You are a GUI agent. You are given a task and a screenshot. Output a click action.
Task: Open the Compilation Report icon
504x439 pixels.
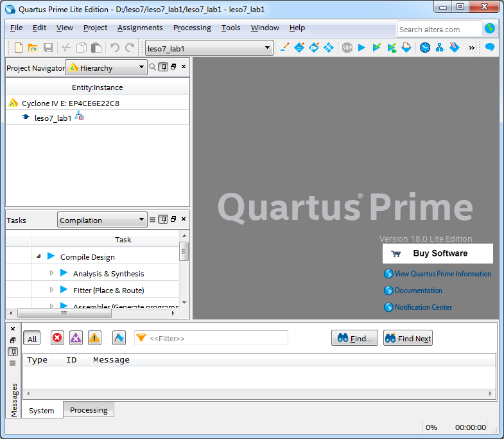(x=406, y=48)
